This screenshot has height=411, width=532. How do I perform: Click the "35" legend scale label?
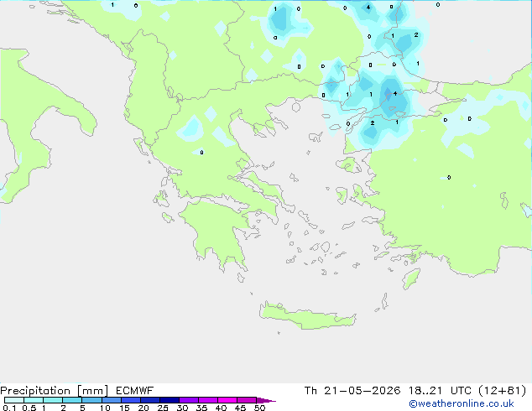click(202, 408)
